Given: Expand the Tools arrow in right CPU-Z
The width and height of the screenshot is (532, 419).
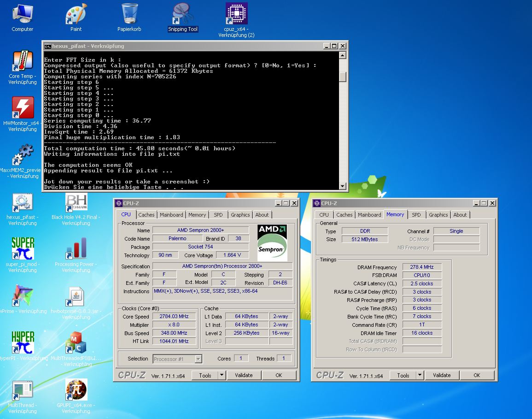Looking at the screenshot, I should coord(420,375).
